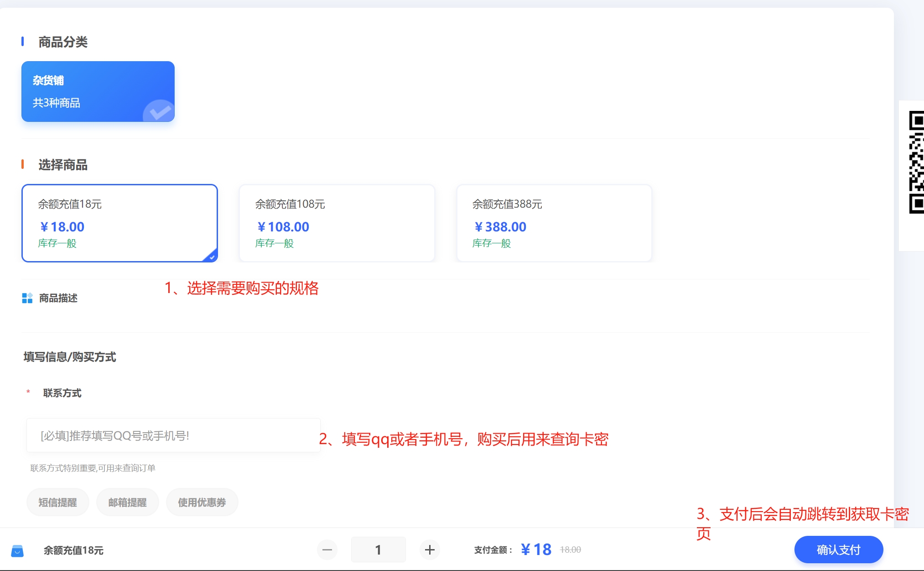This screenshot has width=924, height=571.
Task: Decrease quantity with the minus button
Action: (327, 550)
